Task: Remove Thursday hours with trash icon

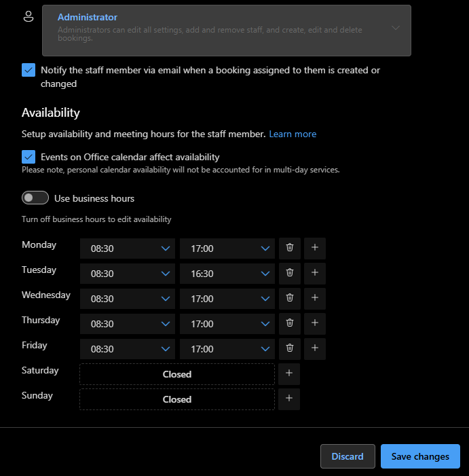Action: [x=290, y=324]
